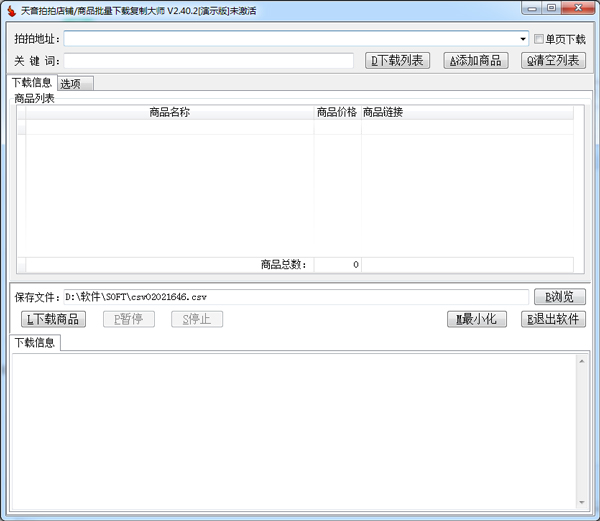600x521 pixels.
Task: Click inside the download log text area
Action: (295, 431)
